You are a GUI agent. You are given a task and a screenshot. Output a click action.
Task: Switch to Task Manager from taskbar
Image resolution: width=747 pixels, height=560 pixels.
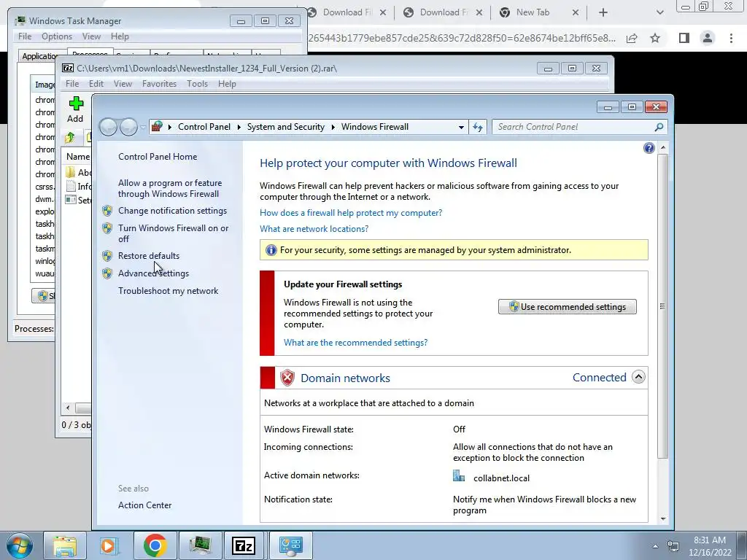[x=200, y=545]
